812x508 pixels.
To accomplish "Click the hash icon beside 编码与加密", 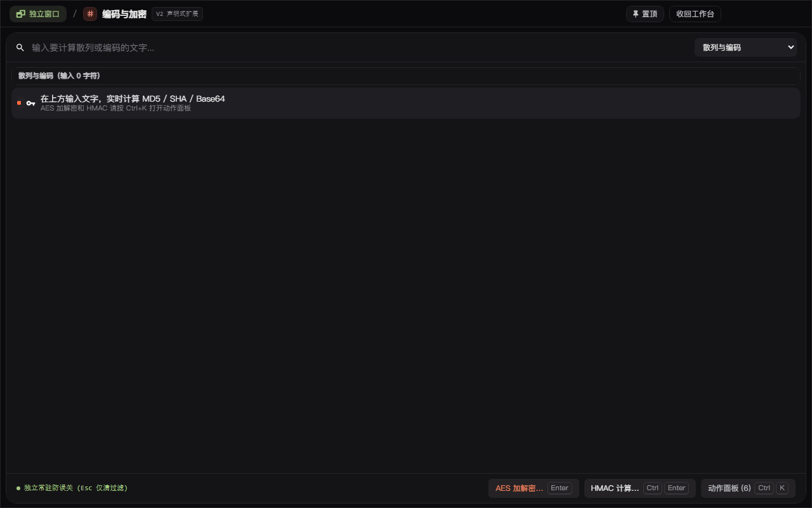I will pyautogui.click(x=90, y=14).
